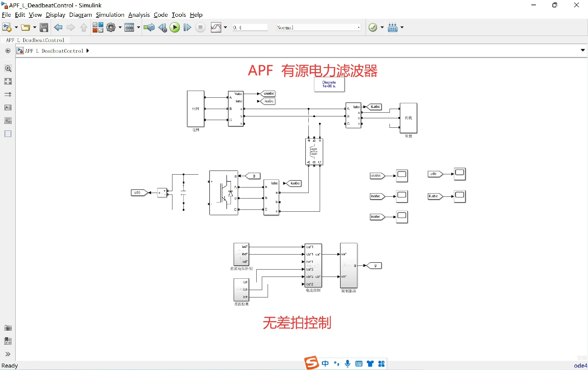Screen dimensions: 588x370
Task: Select the image annotation tool
Action: 8,121
